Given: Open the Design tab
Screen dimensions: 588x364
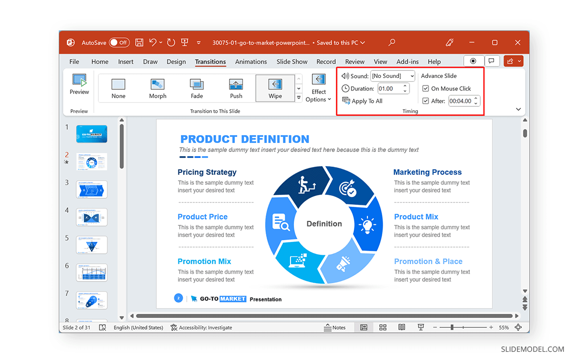Looking at the screenshot, I should (176, 61).
